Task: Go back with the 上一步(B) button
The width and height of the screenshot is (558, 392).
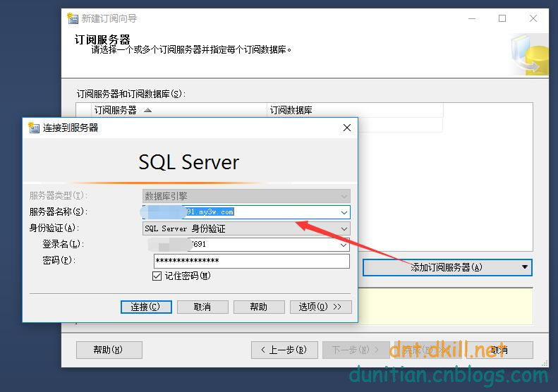Action: (x=284, y=350)
